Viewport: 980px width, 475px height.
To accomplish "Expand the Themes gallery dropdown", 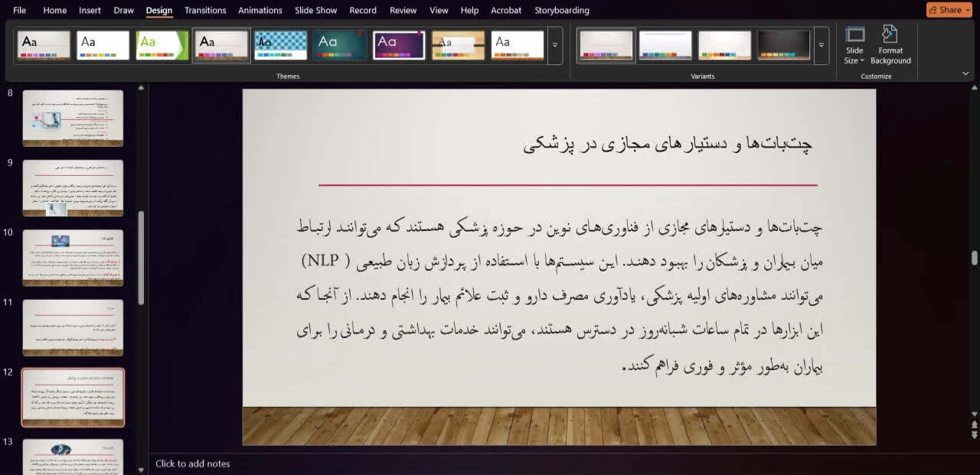I will (x=555, y=45).
